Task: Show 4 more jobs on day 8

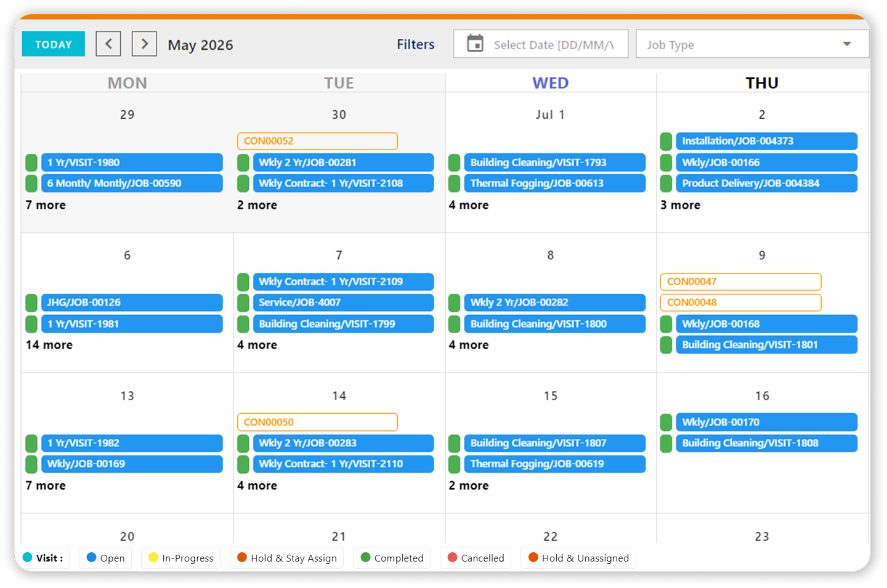Action: (469, 345)
